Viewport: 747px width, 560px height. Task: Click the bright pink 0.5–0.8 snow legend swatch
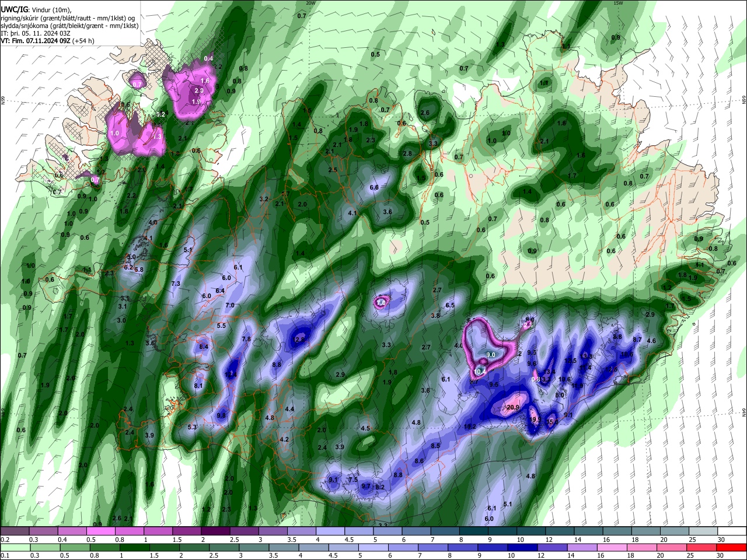tap(100, 531)
